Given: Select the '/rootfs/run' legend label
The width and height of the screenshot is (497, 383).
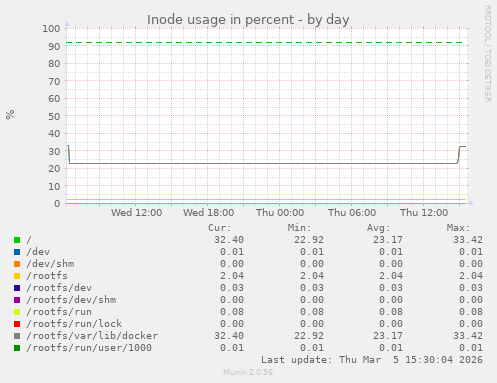Looking at the screenshot, I should 59,312.
